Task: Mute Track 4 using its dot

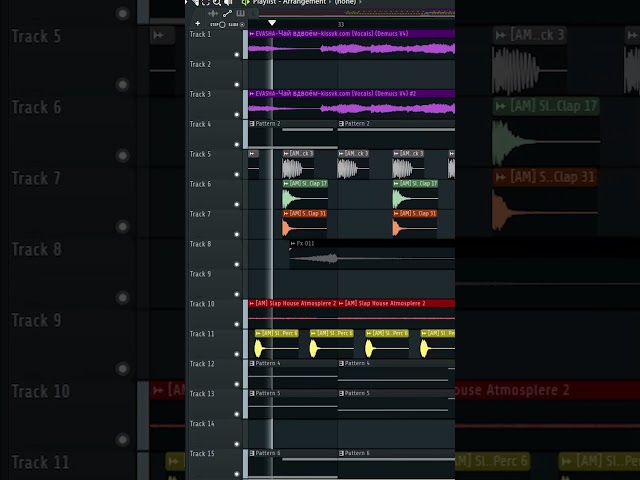Action: (x=237, y=144)
